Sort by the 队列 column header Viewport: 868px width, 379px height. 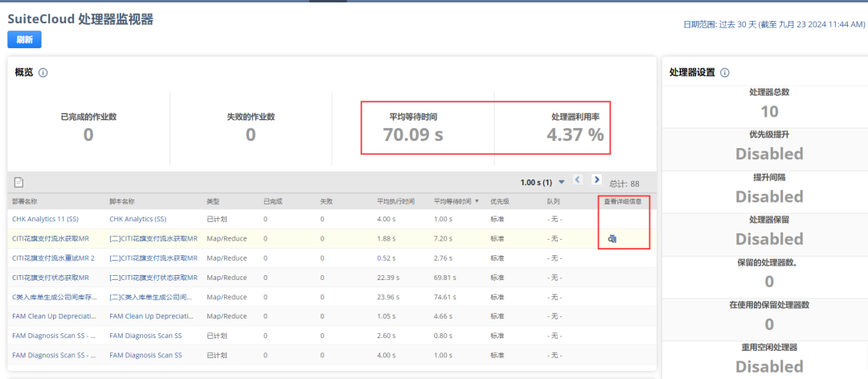click(552, 201)
